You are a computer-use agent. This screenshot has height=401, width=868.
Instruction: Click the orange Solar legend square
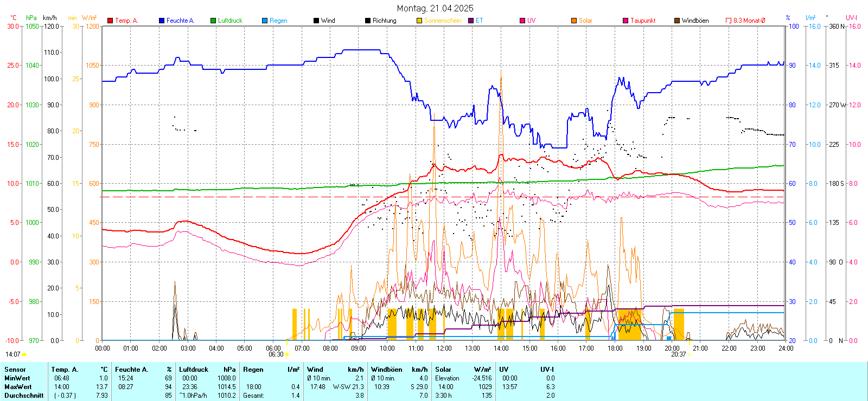pos(574,21)
